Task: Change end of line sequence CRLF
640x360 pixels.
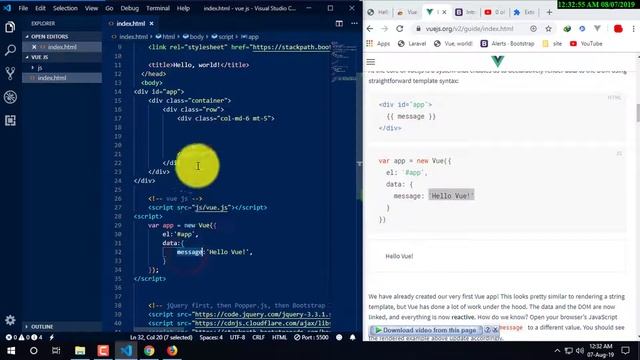Action: click(258, 338)
